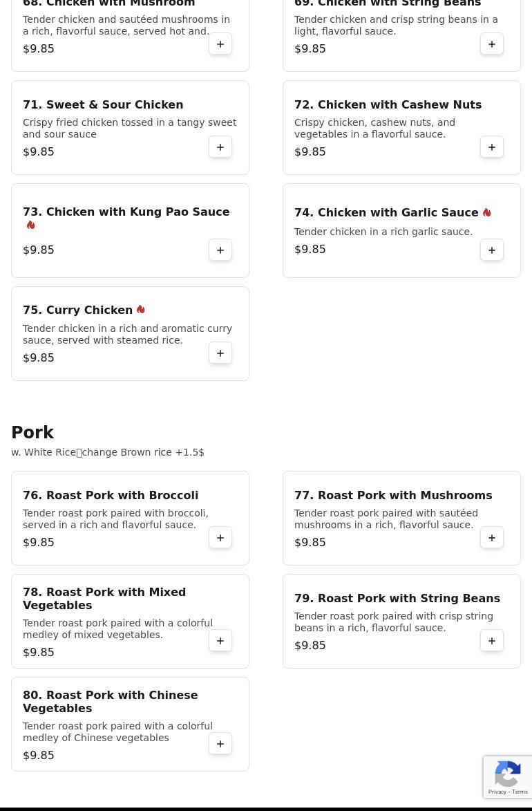Click the Pork section heading
Screen dimensions: 532x811
[x=32, y=432]
